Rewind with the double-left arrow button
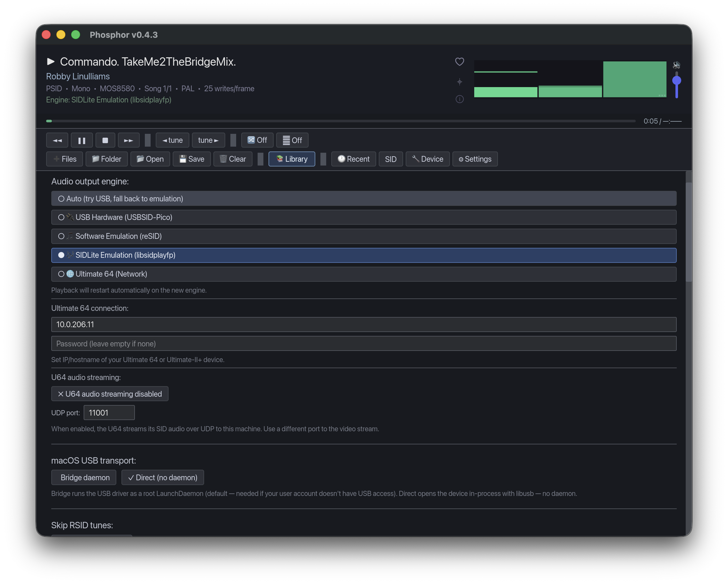The height and width of the screenshot is (584, 728). 57,140
